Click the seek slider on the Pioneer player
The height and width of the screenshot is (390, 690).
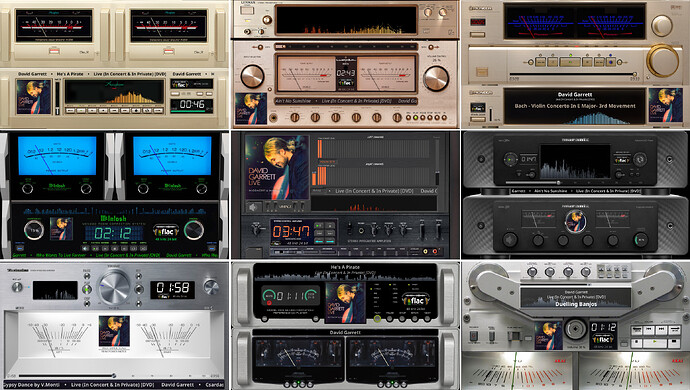(x=573, y=74)
